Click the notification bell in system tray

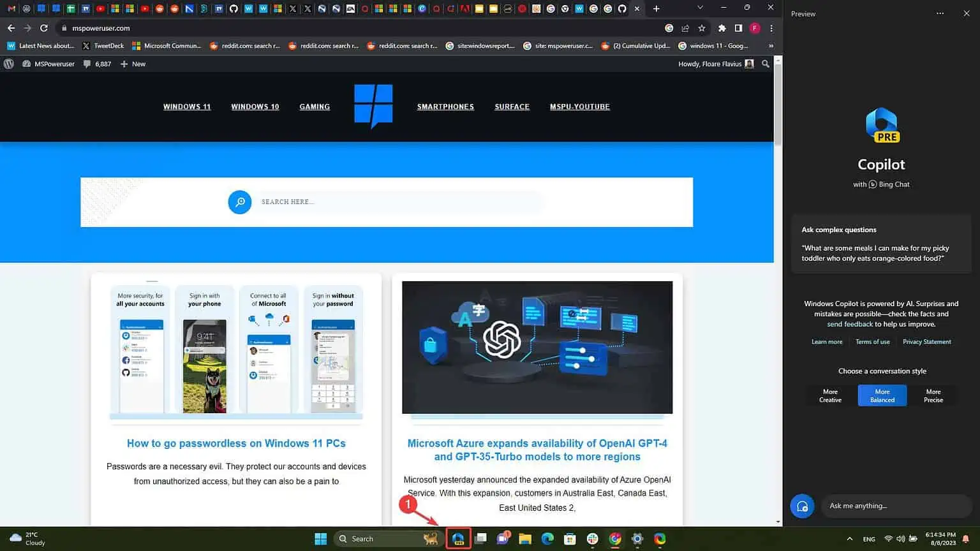965,539
